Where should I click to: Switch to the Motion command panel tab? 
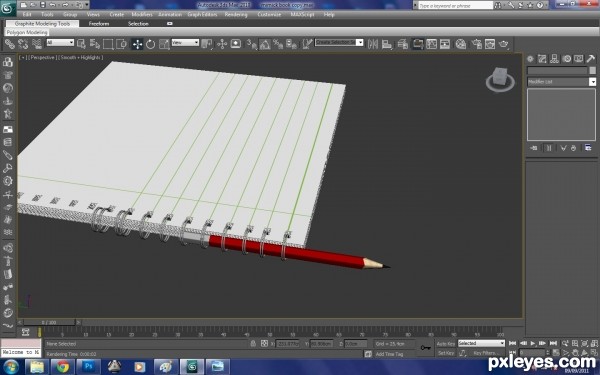tap(566, 59)
